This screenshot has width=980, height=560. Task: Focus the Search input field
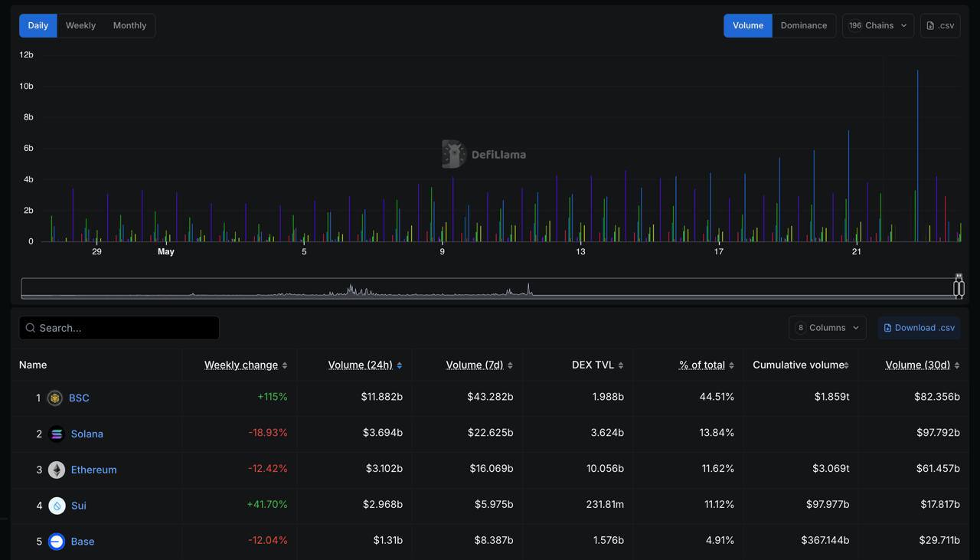(119, 328)
